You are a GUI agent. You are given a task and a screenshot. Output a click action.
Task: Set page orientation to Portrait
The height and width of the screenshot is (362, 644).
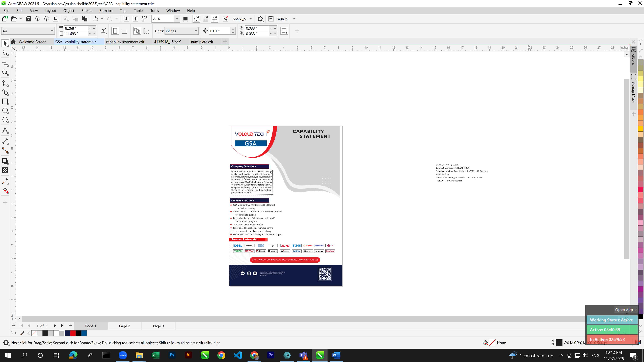tap(115, 31)
